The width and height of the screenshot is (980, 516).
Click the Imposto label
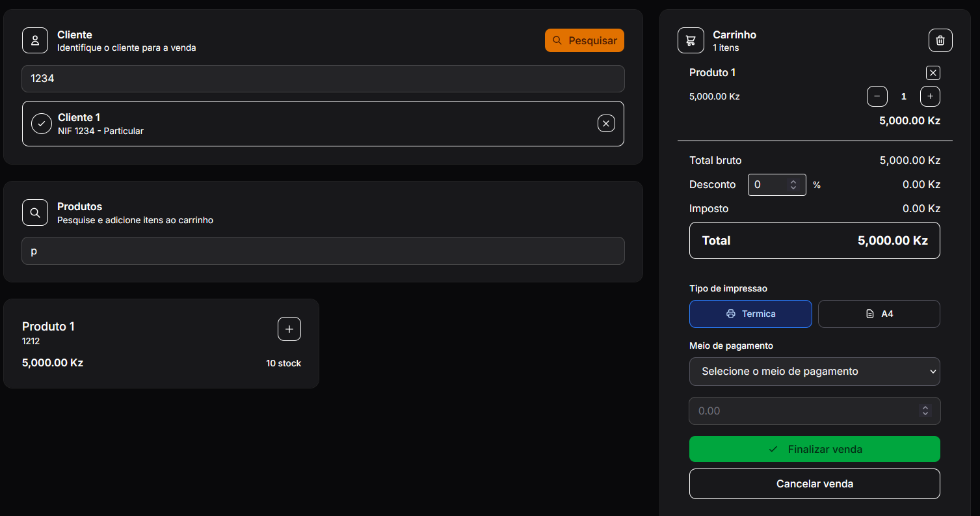tap(709, 209)
